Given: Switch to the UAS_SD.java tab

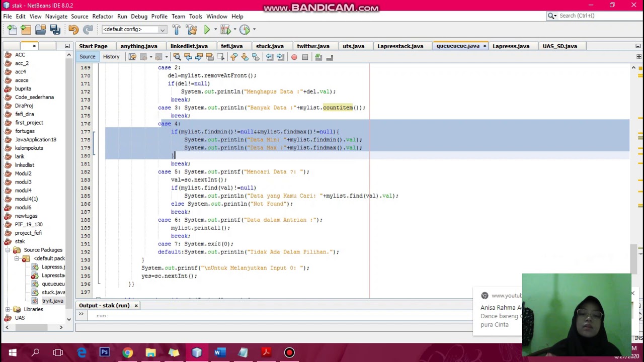Looking at the screenshot, I should 559,46.
